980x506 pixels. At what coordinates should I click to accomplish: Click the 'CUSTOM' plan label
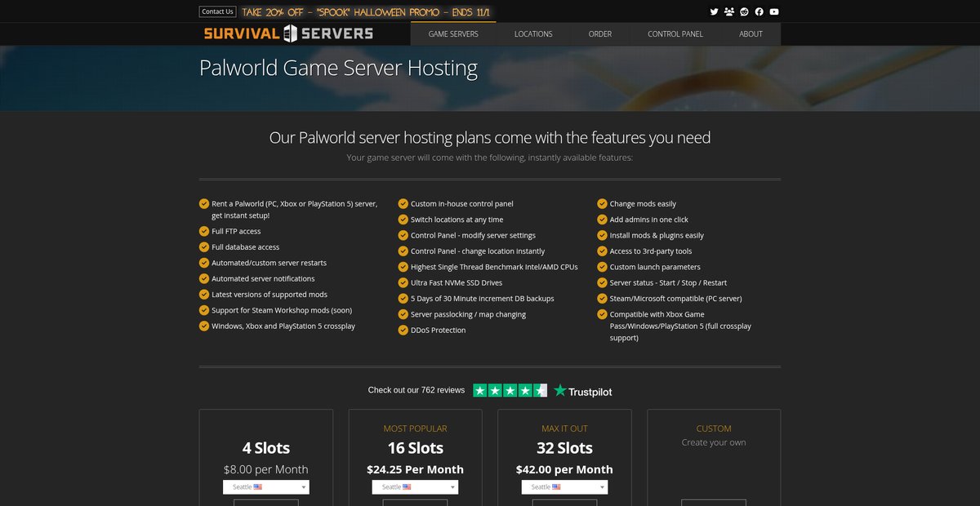(714, 428)
